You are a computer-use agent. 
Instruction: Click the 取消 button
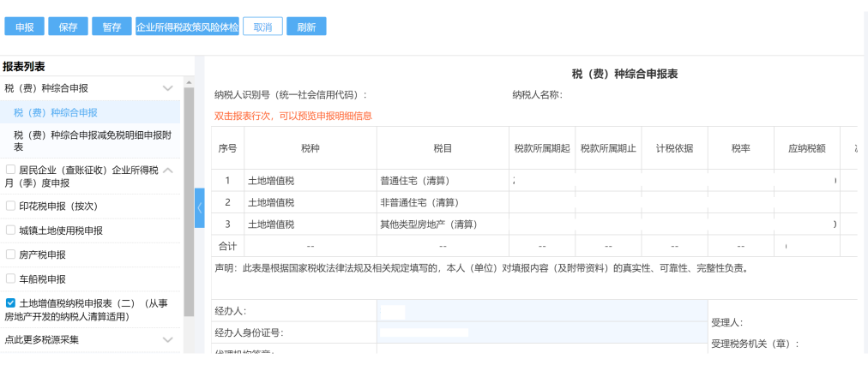[x=263, y=27]
